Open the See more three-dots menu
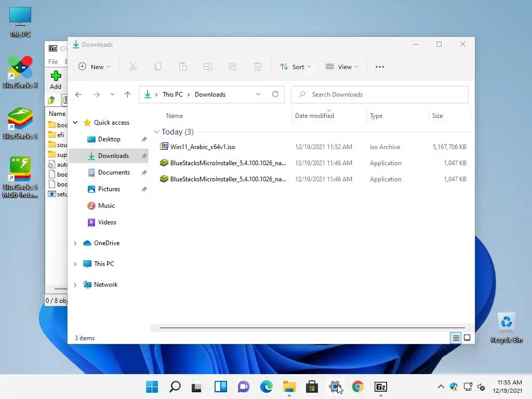Screen dimensions: 532x399 (380, 67)
